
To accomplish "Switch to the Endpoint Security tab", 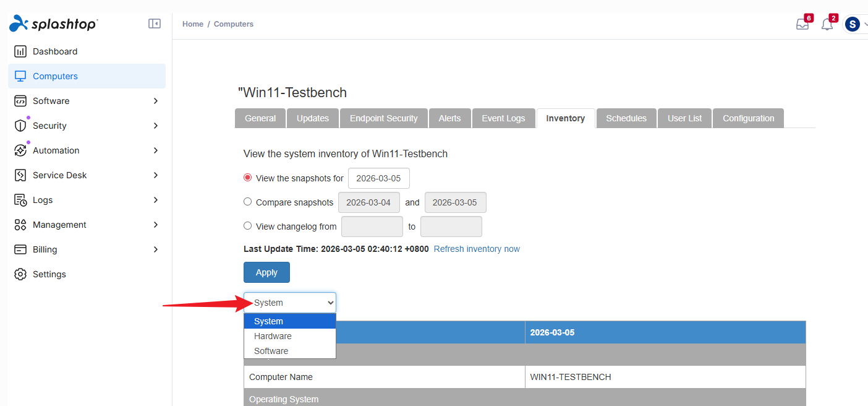I will click(384, 118).
